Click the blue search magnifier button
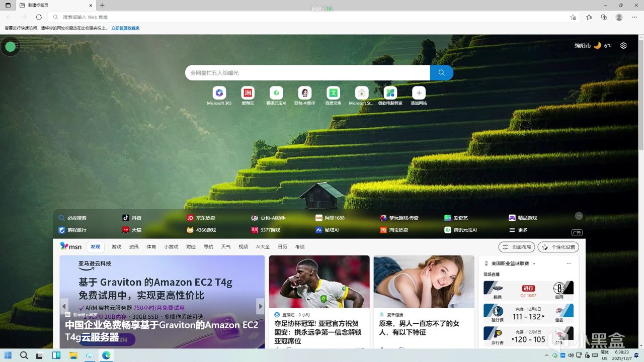Screen dimensions: 644x362 [441, 72]
